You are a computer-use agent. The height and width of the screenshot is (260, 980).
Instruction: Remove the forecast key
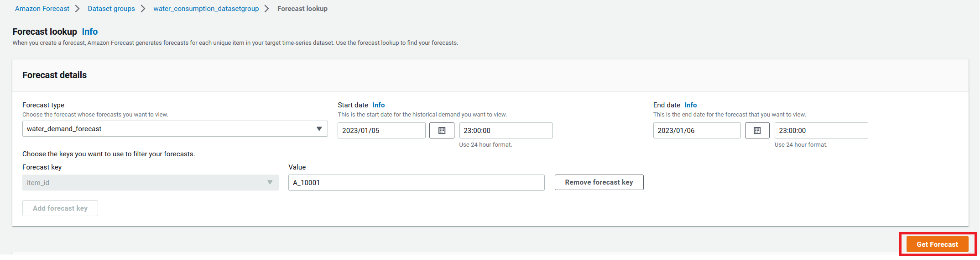click(x=599, y=182)
